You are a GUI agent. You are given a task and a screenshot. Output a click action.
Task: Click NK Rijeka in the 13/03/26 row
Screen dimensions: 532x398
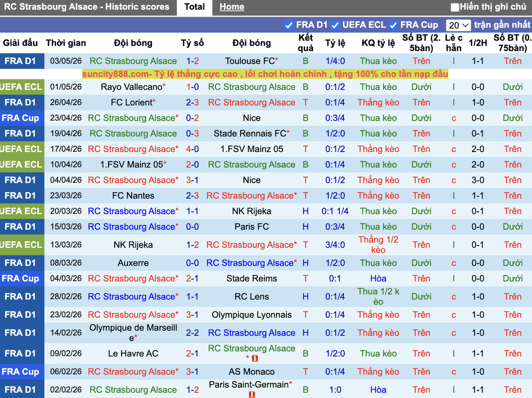click(x=133, y=245)
